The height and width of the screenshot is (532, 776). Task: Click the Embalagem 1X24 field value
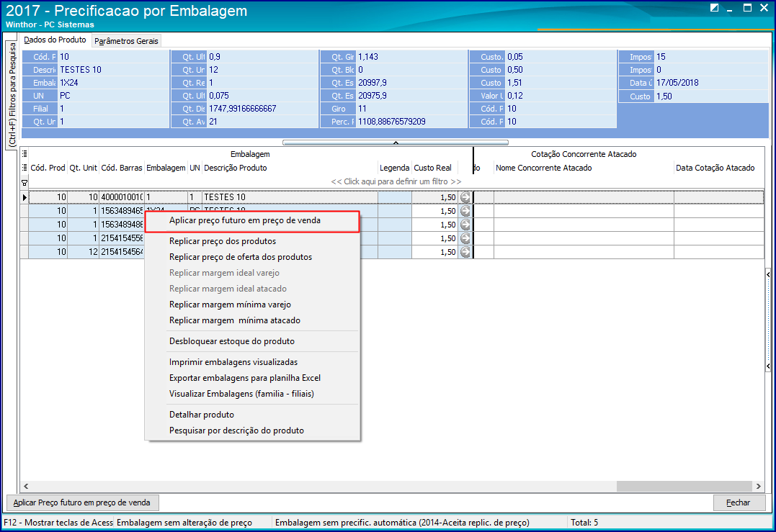(x=69, y=83)
